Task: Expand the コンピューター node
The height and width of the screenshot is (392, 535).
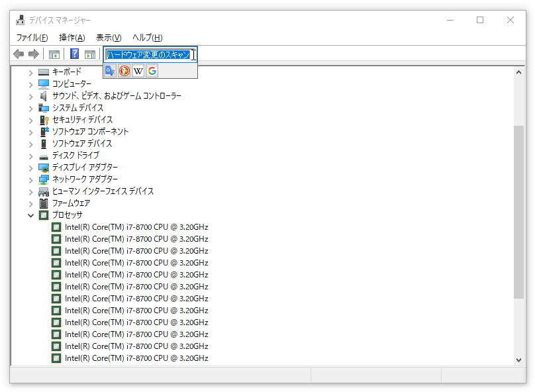Action: point(30,85)
